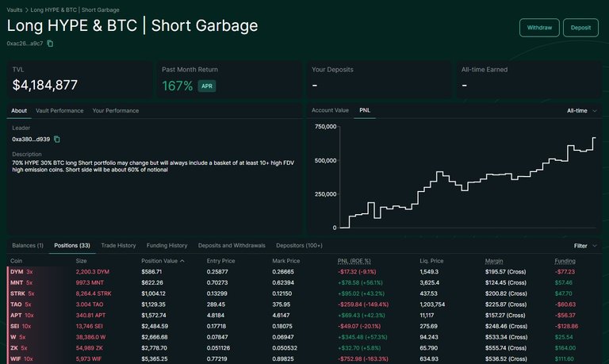Click the size 8,264.4 STRK

94,293
